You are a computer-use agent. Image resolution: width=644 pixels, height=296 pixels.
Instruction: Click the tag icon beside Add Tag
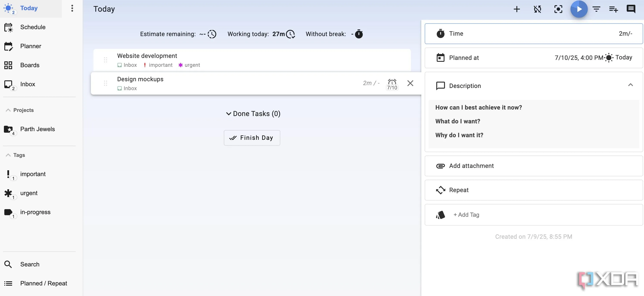[x=440, y=215]
